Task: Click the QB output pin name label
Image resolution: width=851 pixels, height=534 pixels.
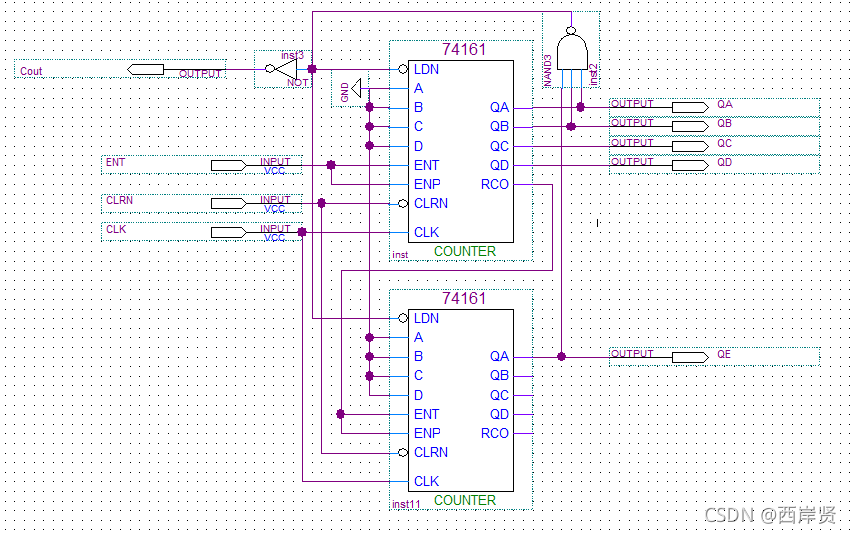Action: click(725, 123)
